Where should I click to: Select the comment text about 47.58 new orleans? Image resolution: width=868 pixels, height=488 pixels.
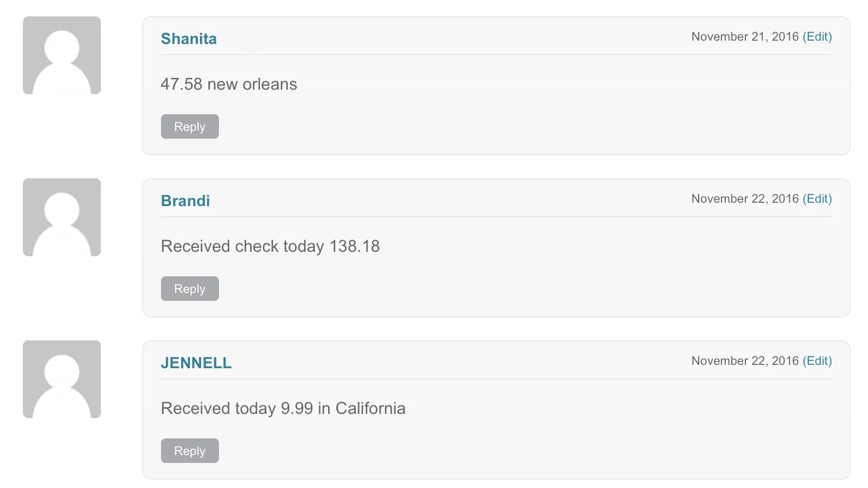(x=228, y=84)
